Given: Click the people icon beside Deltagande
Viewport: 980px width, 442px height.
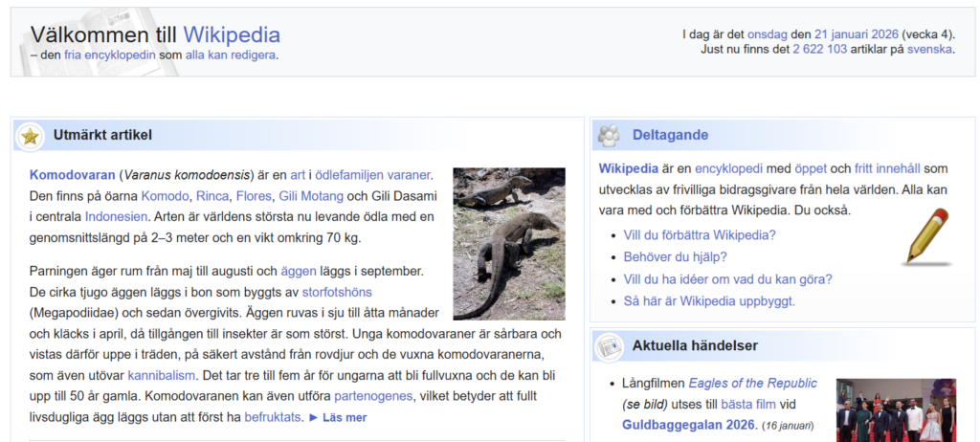Looking at the screenshot, I should tap(608, 136).
